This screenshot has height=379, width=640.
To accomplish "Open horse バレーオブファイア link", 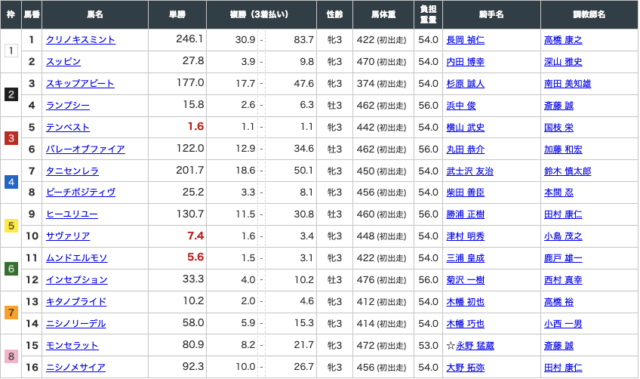I will pyautogui.click(x=85, y=149).
